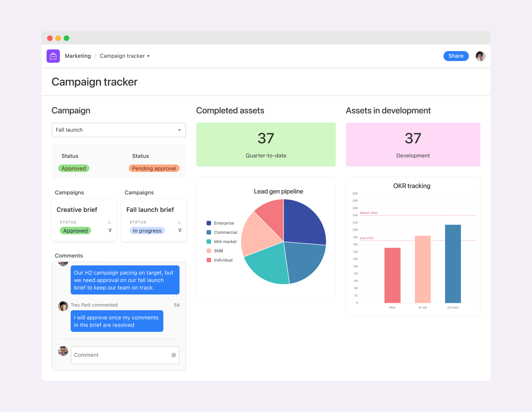Click the Completed assets 37 Quarter-to-date card
This screenshot has height=412, width=532.
(x=266, y=145)
